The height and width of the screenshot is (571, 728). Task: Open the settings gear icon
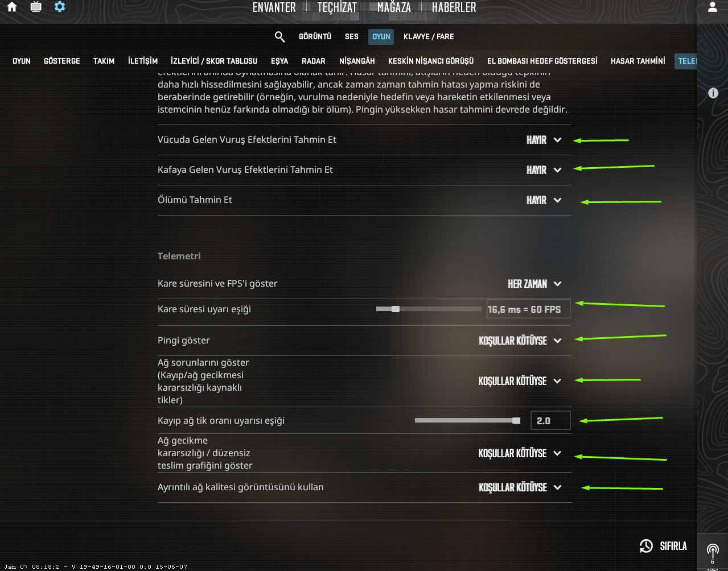click(x=59, y=7)
